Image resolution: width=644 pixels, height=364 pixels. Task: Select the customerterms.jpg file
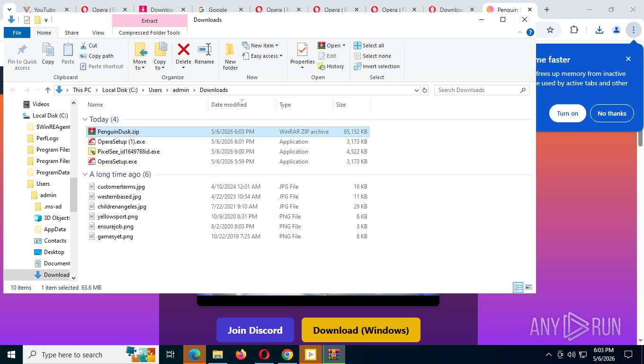(227, 187)
